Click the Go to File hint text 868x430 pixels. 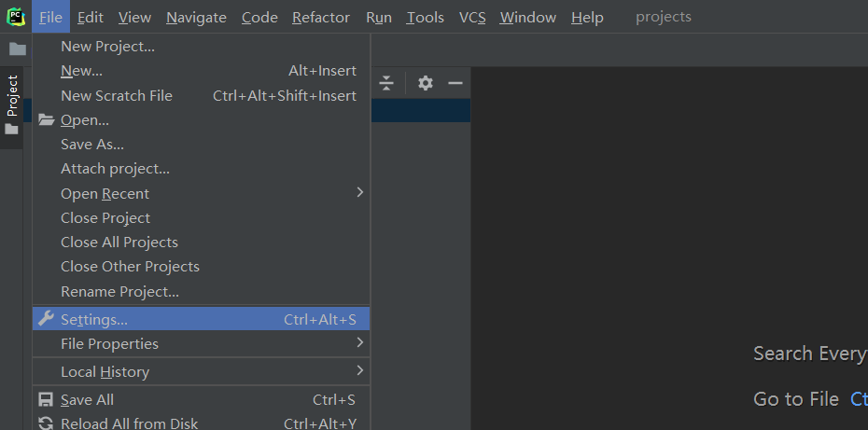tap(796, 399)
